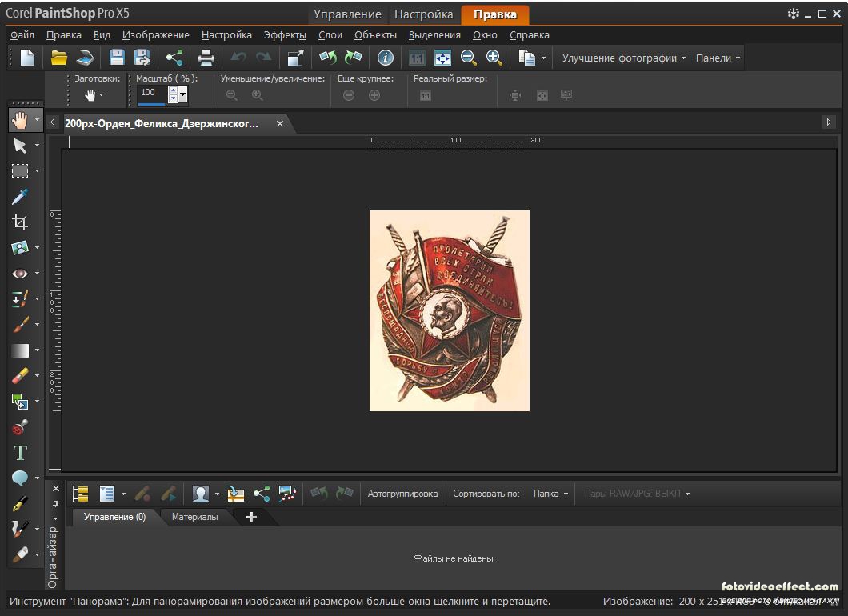Click the scanner import icon
The width and height of the screenshot is (848, 616).
pos(85,58)
